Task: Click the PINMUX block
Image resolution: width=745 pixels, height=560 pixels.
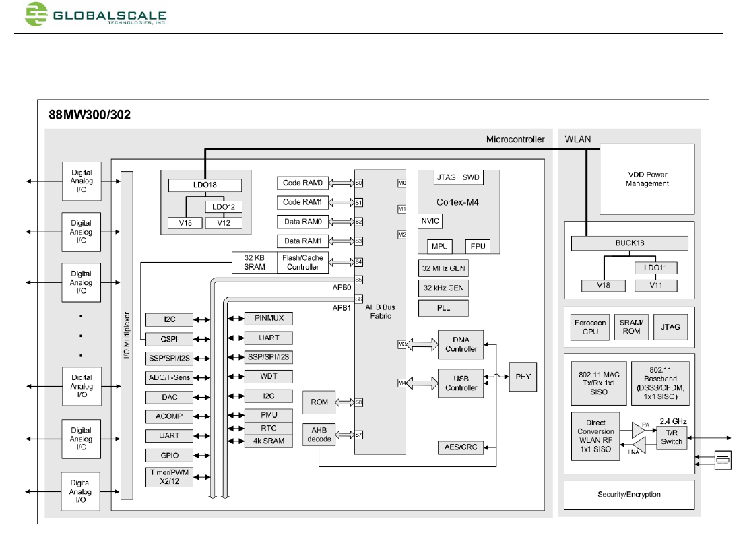Action: pos(269,319)
